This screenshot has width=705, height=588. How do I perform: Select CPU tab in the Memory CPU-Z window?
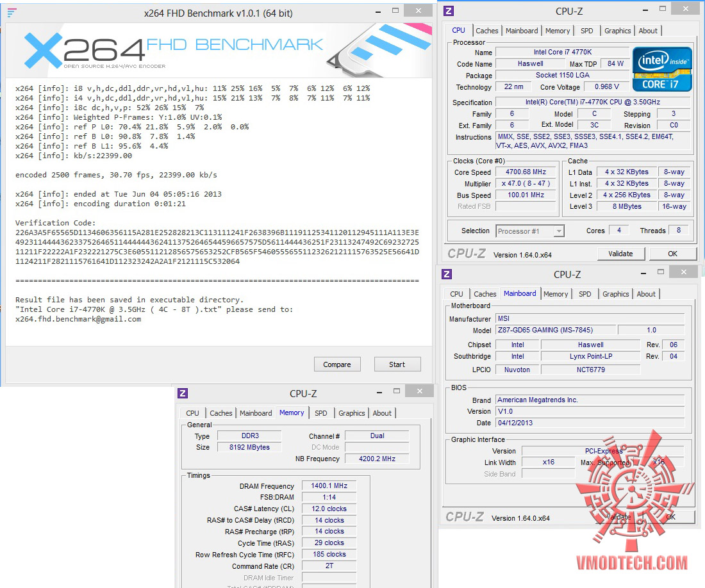pyautogui.click(x=192, y=412)
